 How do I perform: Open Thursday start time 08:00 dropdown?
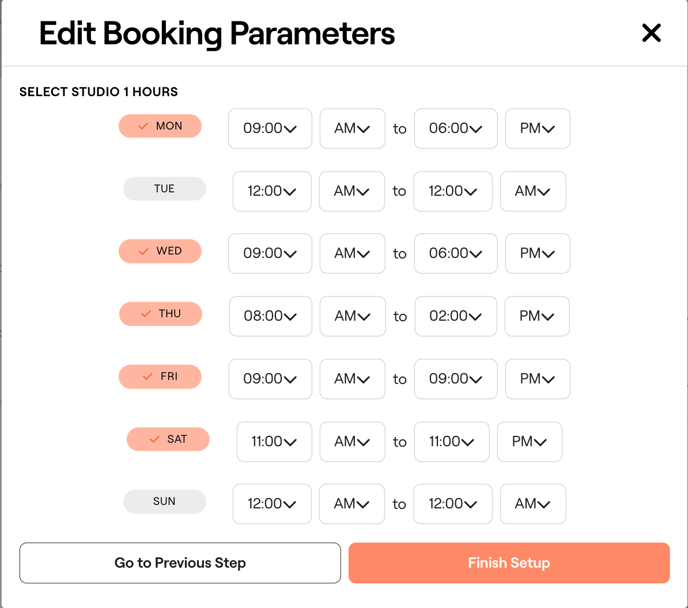tap(270, 316)
